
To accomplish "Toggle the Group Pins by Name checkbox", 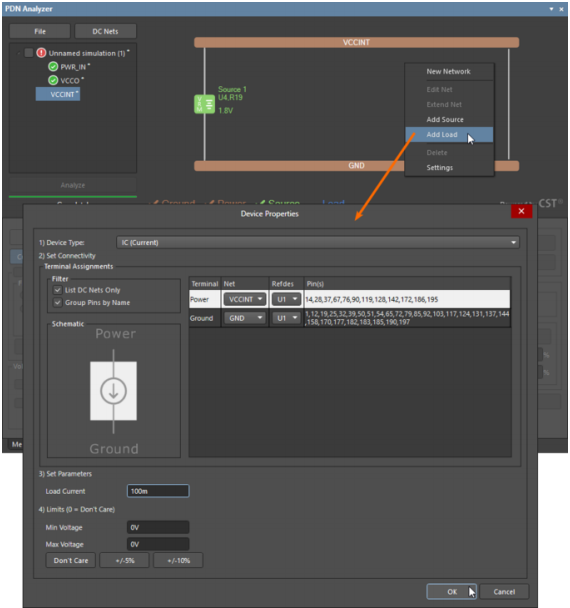I will (58, 302).
